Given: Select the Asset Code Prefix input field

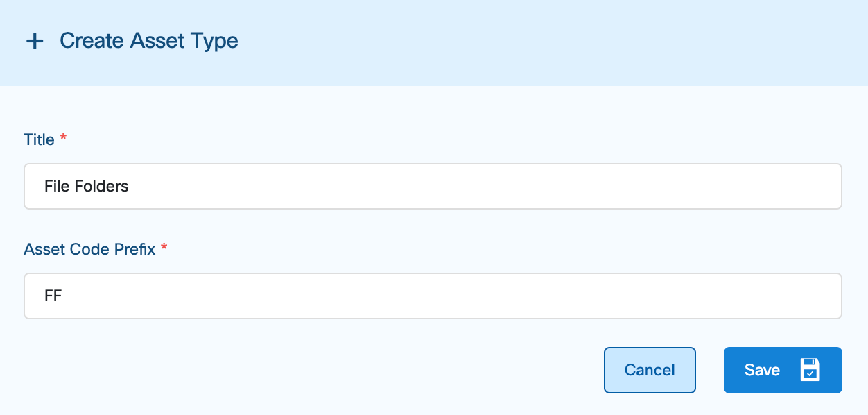Looking at the screenshot, I should [x=433, y=296].
